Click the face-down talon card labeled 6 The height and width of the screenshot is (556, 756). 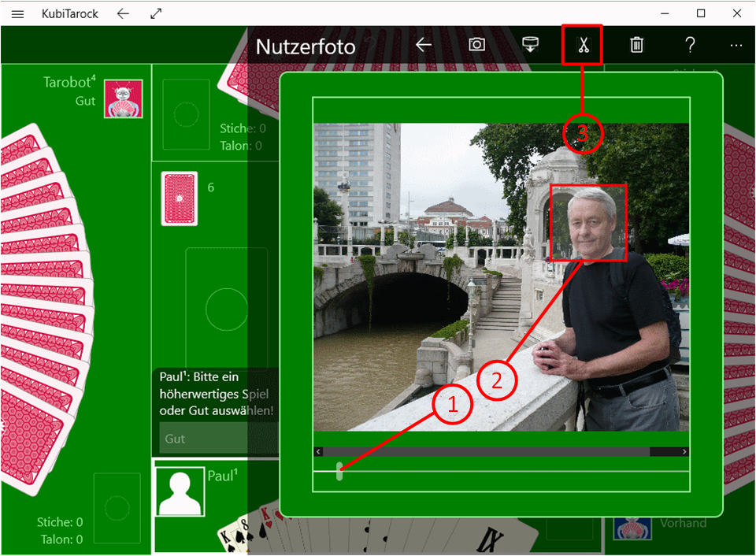click(180, 198)
